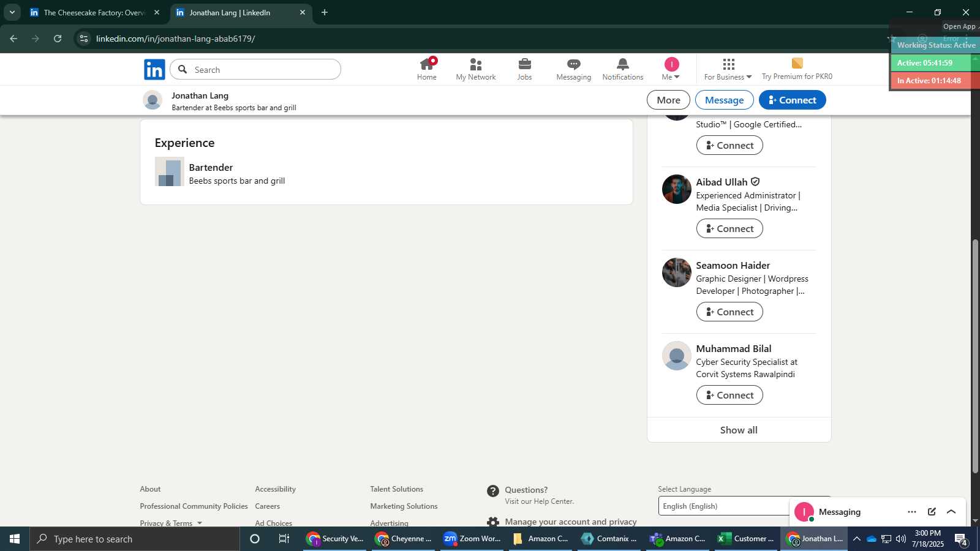Viewport: 980px width, 551px height.
Task: Open Aibad Ullah profile photo
Action: pos(677,189)
